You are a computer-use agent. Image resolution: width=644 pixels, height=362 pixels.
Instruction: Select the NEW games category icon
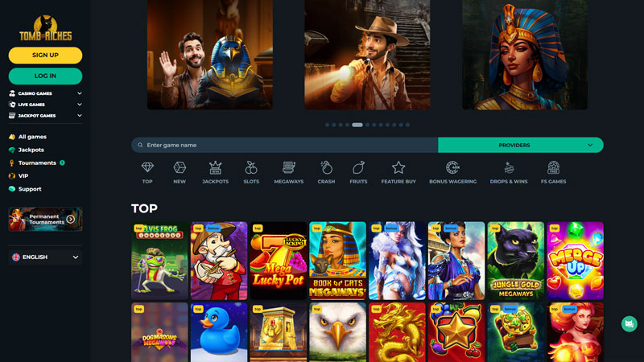click(x=180, y=168)
